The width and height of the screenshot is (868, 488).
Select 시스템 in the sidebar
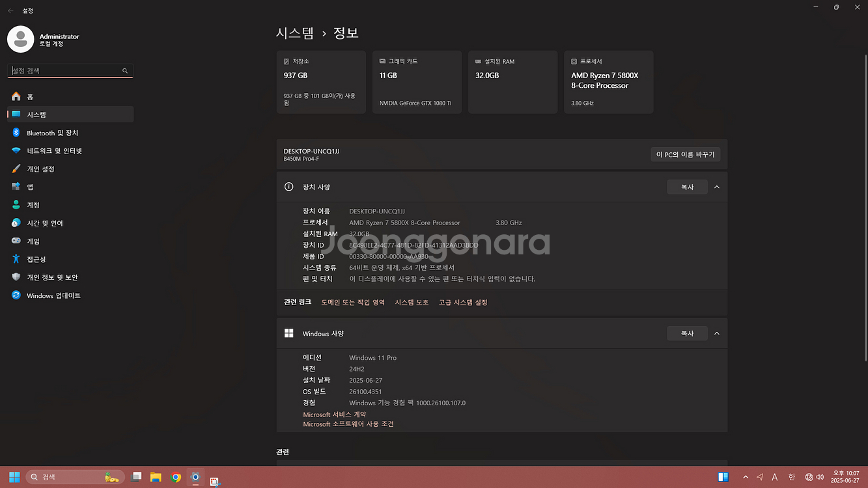70,115
